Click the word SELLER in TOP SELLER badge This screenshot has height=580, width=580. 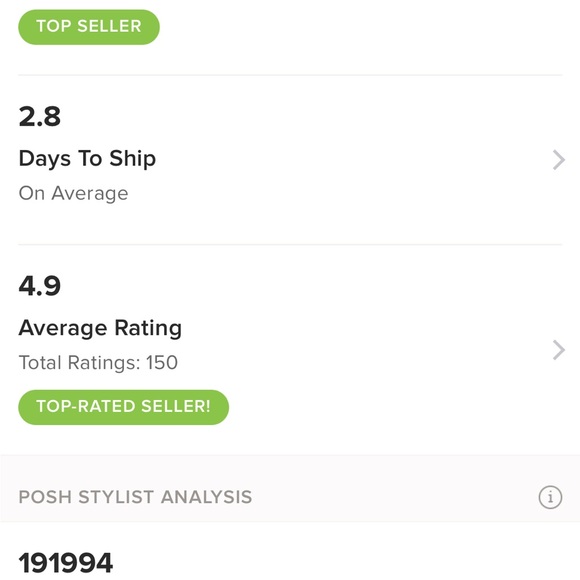[x=109, y=26]
